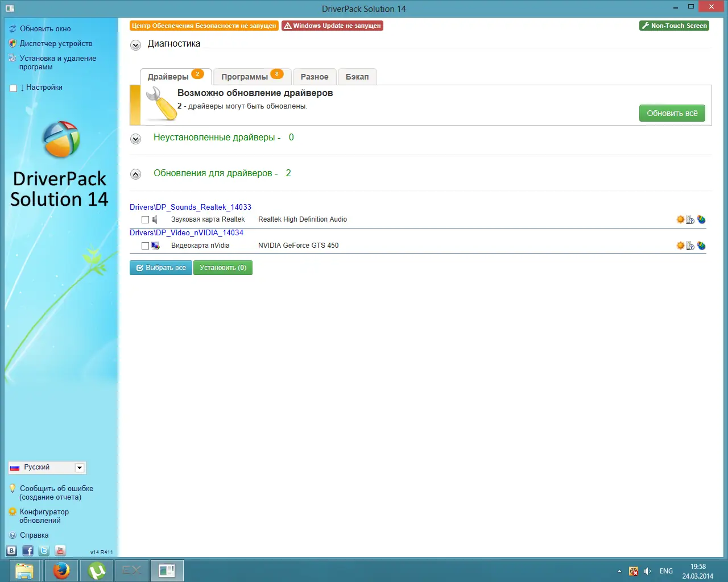
Task: Open the Facebook icon in the sidebar
Action: [27, 550]
